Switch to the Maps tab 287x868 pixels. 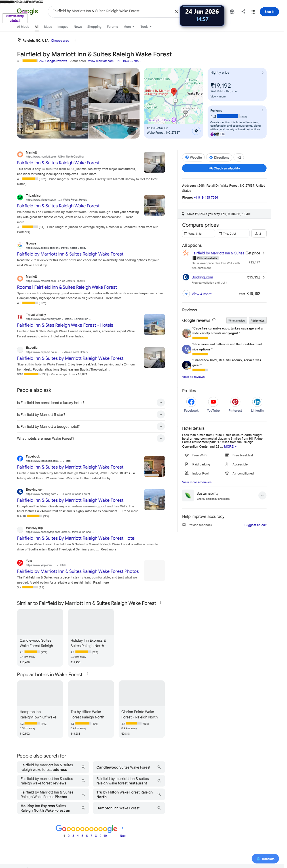[48, 27]
